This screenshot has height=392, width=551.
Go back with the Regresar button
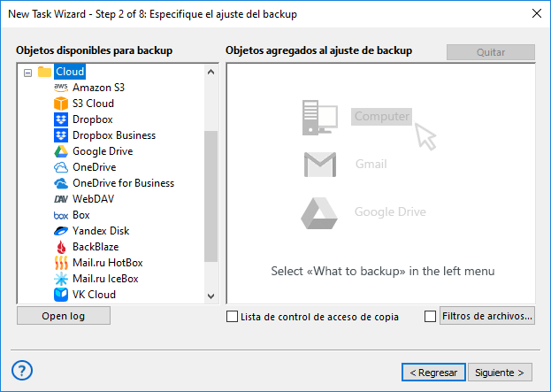pos(432,373)
